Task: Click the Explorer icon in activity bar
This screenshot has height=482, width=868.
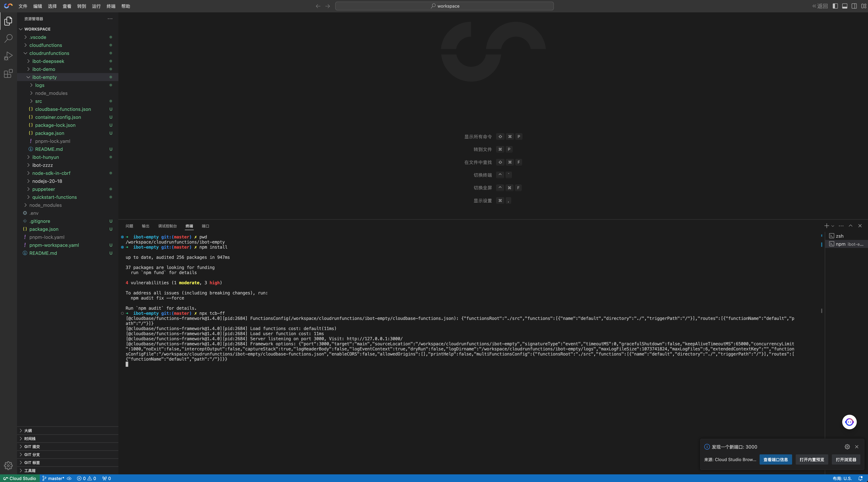Action: click(8, 21)
